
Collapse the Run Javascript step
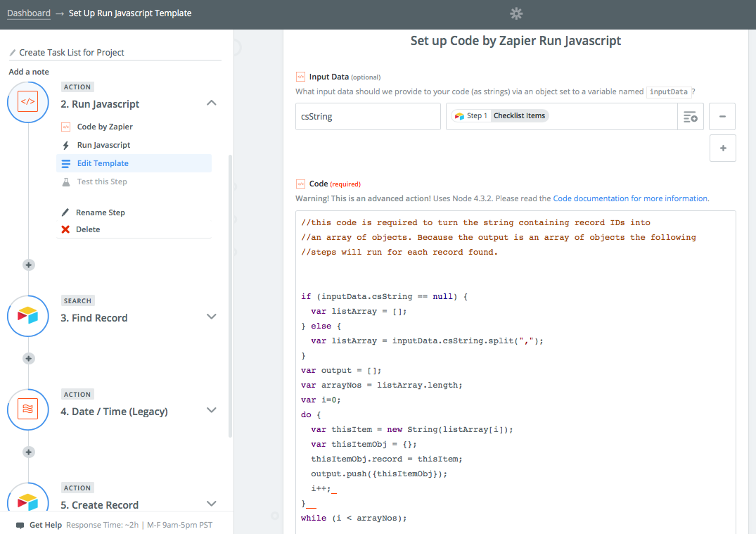click(211, 103)
